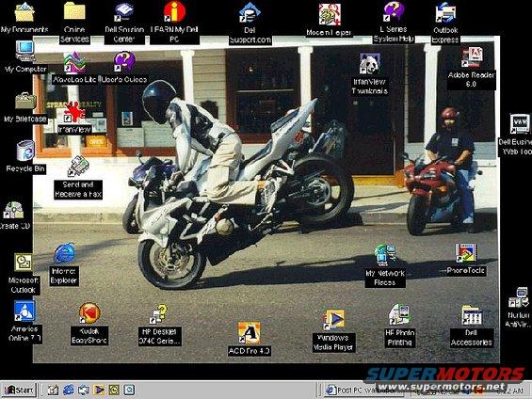
Task: Switch to the Post PC taskbar button
Action: pyautogui.click(x=363, y=391)
